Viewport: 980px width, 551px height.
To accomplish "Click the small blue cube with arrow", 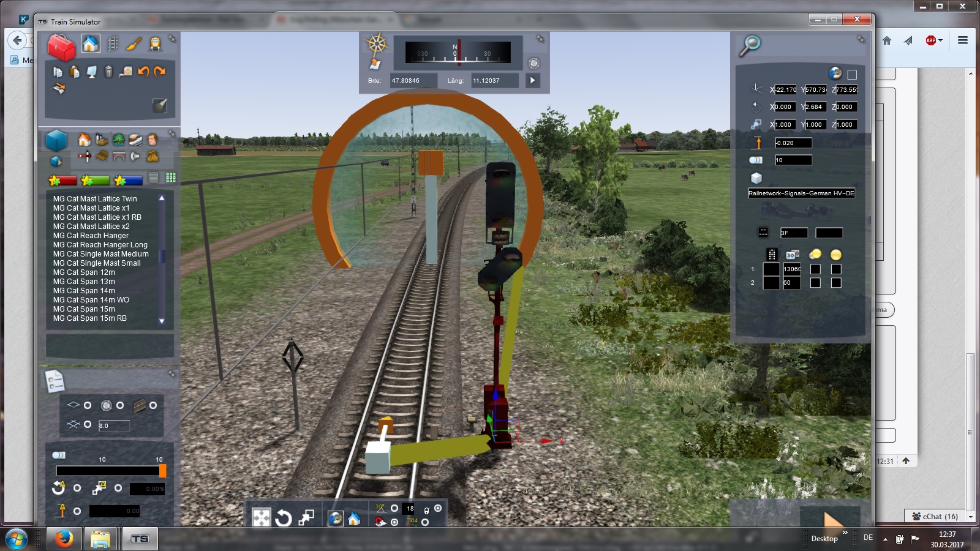I will pos(56,161).
